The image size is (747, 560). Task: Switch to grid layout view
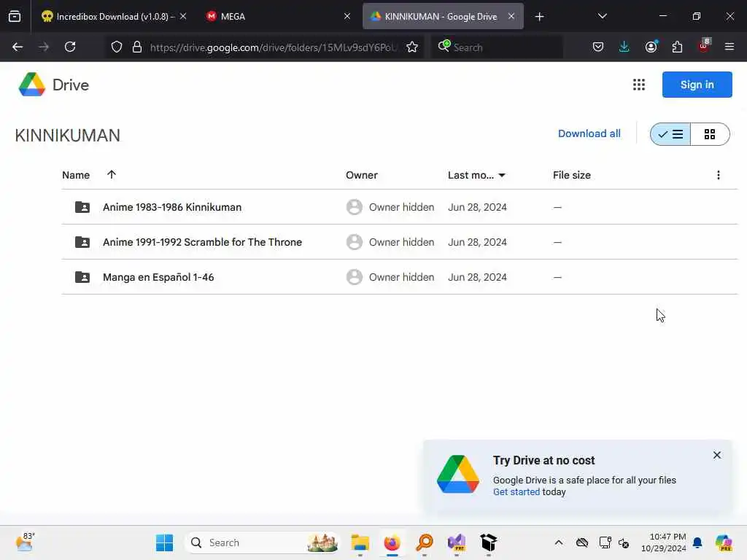[x=709, y=134]
